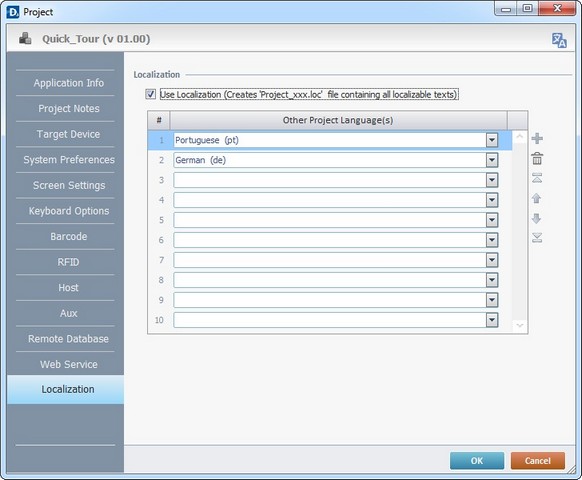Click the translation icon in header
Screen dimensions: 582x480
pyautogui.click(x=559, y=40)
